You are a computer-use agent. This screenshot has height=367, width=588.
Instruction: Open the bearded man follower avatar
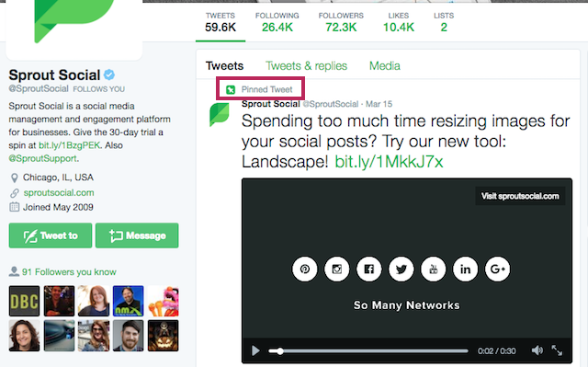(129, 336)
